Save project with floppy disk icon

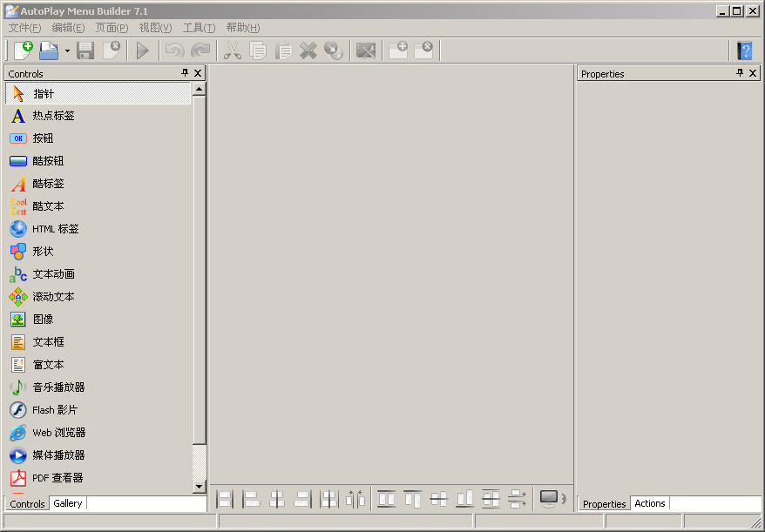[x=85, y=51]
